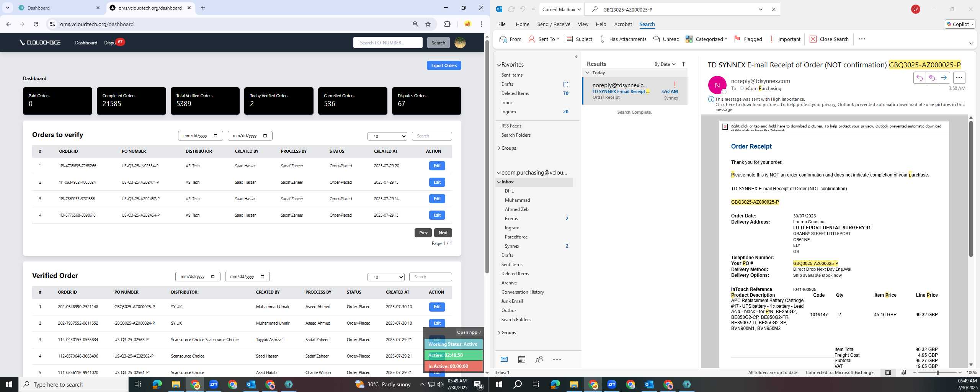This screenshot has height=392, width=980.
Task: Forward the TD SYNNEX email
Action: [x=944, y=78]
